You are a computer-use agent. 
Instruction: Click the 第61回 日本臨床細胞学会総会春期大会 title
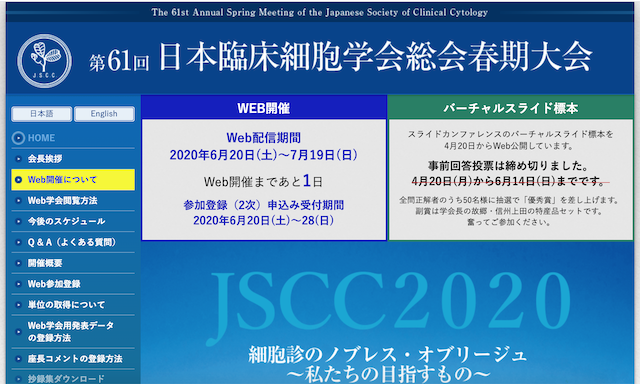(341, 57)
